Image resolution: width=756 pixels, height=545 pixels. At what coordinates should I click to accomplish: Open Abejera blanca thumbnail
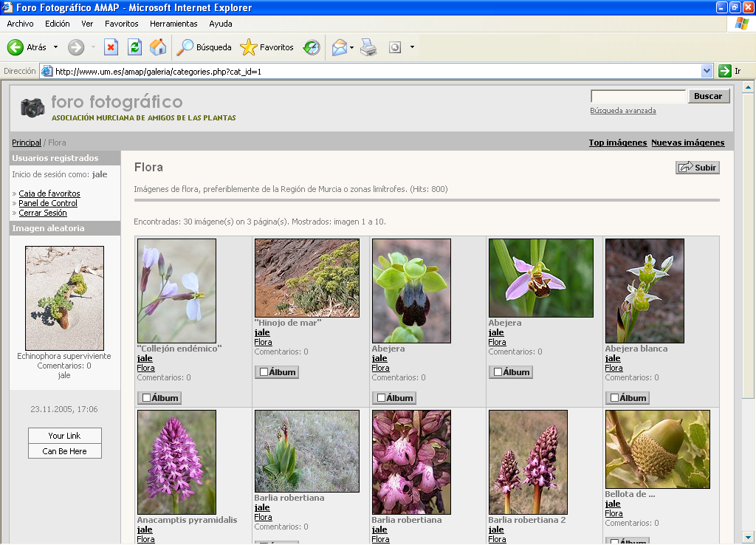coord(645,291)
